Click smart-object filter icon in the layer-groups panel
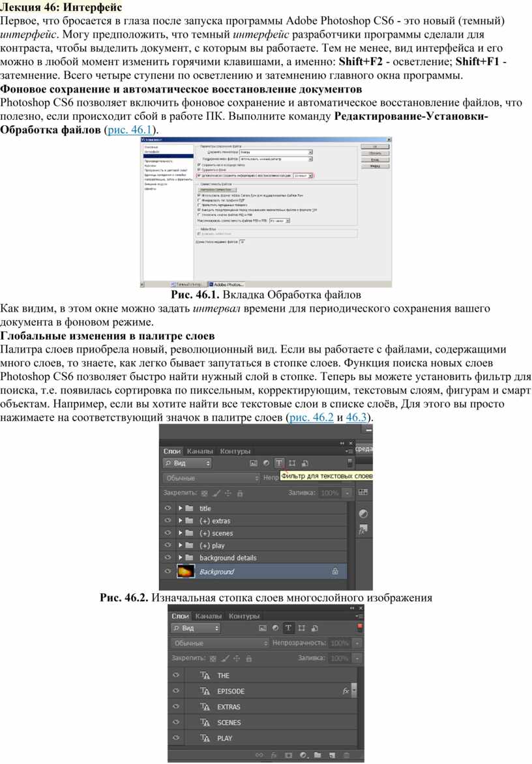The width and height of the screenshot is (532, 764). click(304, 463)
